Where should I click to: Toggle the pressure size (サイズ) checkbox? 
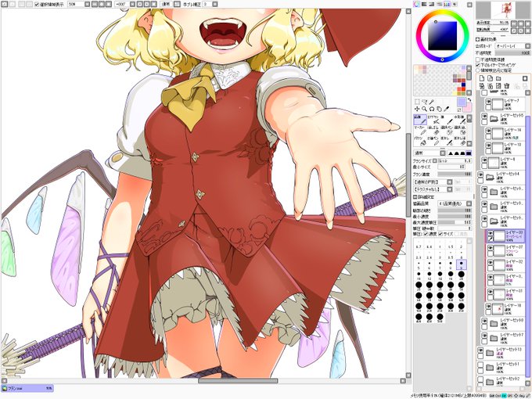[440, 234]
